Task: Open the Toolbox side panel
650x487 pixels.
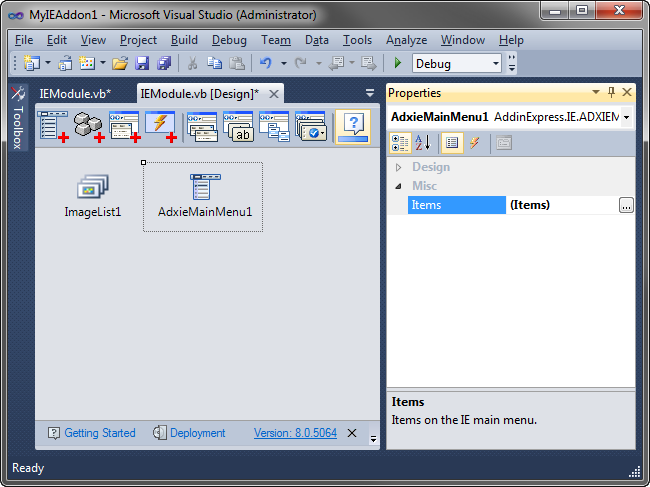Action: tap(17, 118)
